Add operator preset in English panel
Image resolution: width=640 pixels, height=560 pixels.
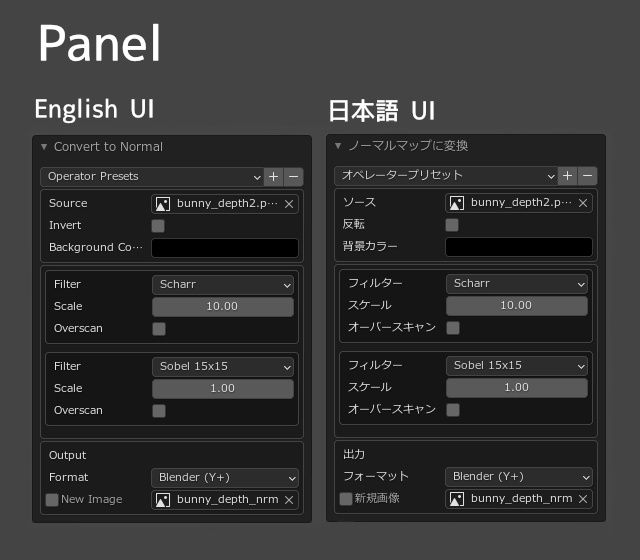click(x=273, y=177)
